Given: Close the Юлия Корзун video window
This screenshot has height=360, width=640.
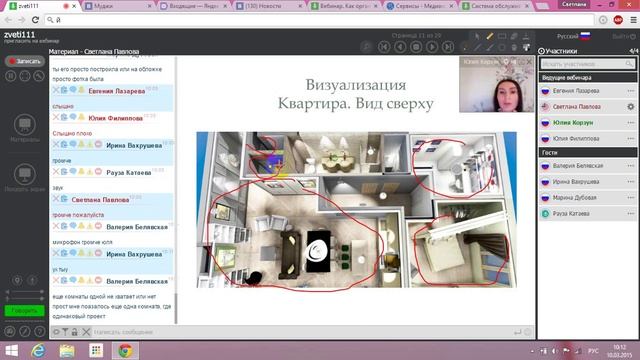Looking at the screenshot, I should pos(529,62).
